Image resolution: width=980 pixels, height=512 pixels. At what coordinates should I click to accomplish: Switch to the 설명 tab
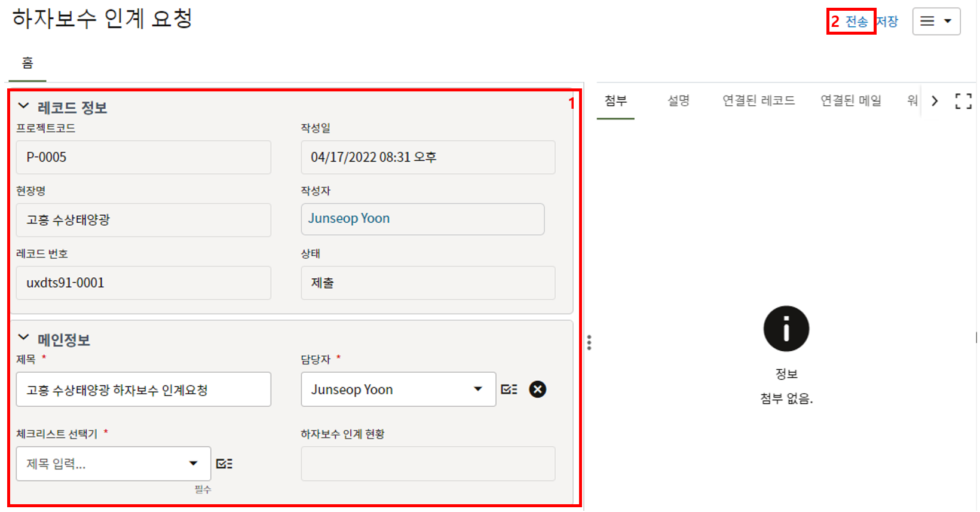pyautogui.click(x=678, y=100)
